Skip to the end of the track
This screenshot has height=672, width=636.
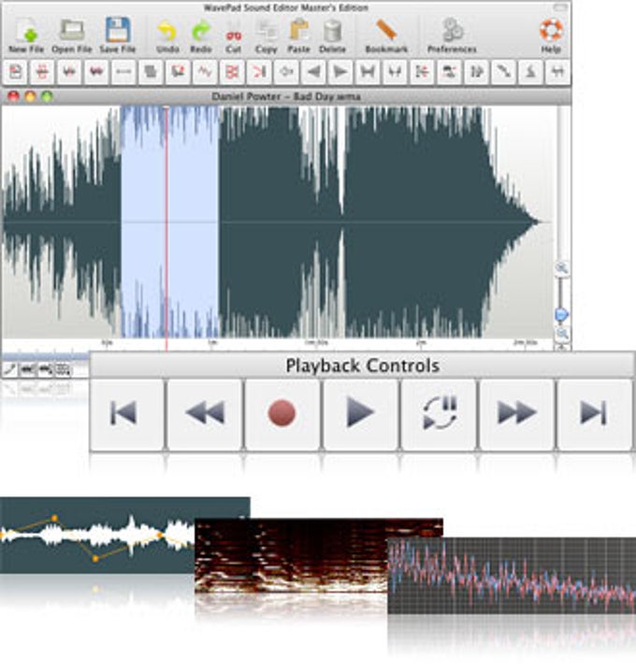(x=595, y=413)
